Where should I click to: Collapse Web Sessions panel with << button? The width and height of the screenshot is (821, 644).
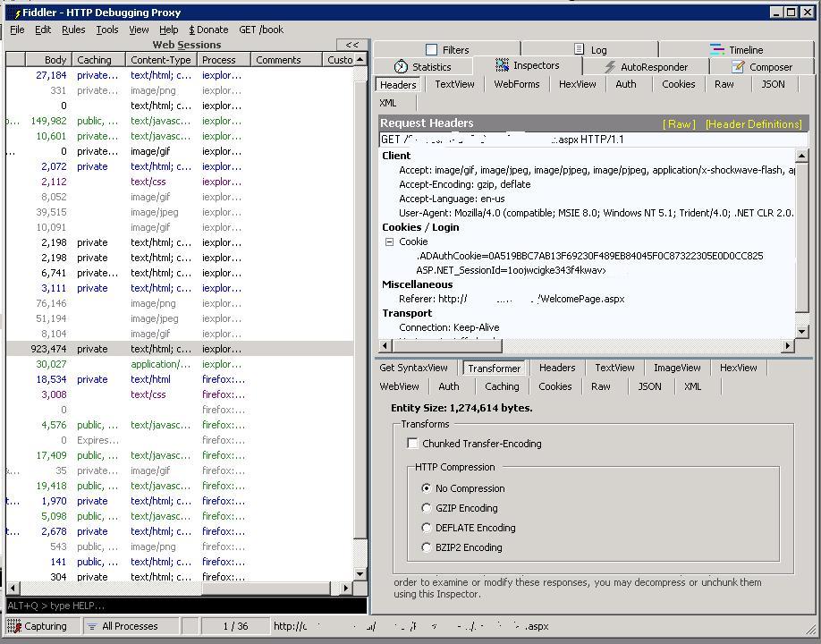352,45
